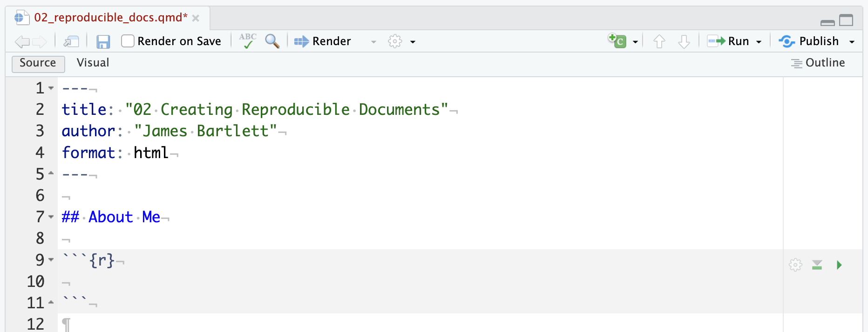The width and height of the screenshot is (868, 332).
Task: Run all chunks above icon
Action: click(x=817, y=265)
